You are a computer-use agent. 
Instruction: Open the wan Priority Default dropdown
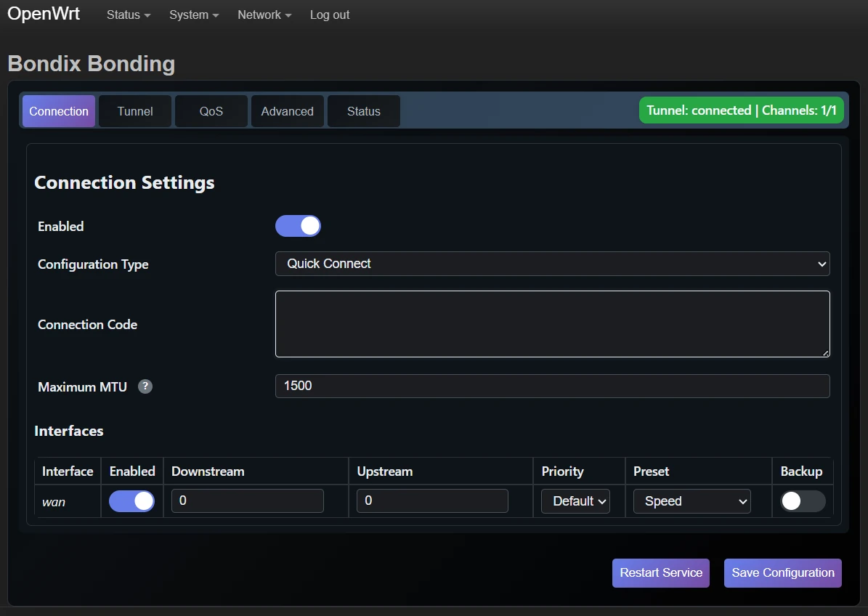click(x=576, y=501)
